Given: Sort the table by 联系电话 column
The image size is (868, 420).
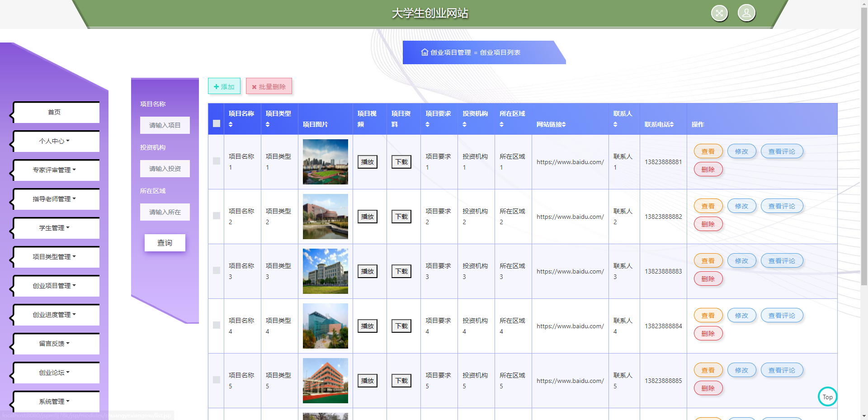Looking at the screenshot, I should coord(671,125).
